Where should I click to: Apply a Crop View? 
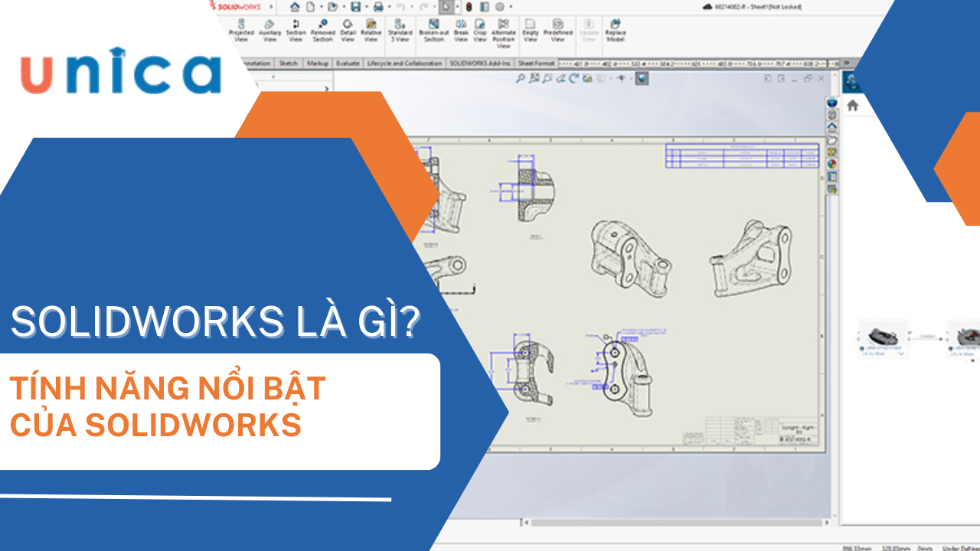(480, 30)
